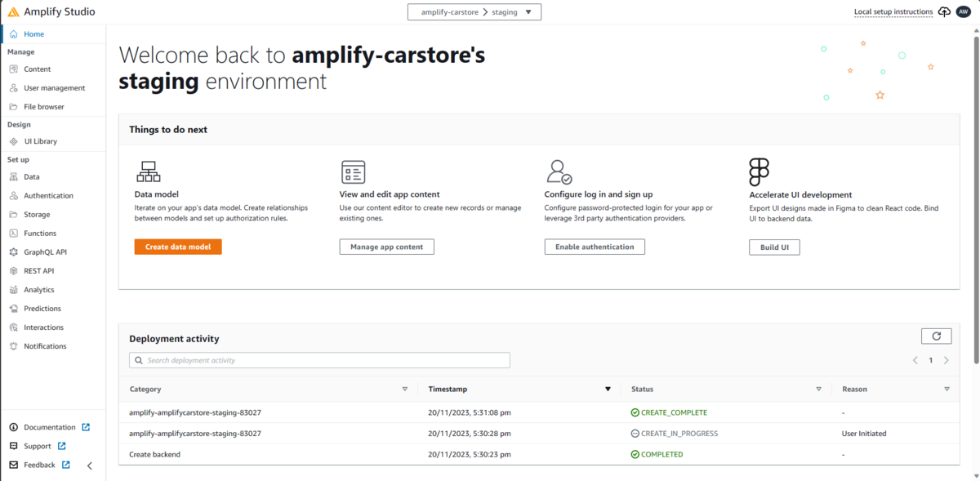Click the Support chat icon
The width and height of the screenshot is (980, 481).
14,446
